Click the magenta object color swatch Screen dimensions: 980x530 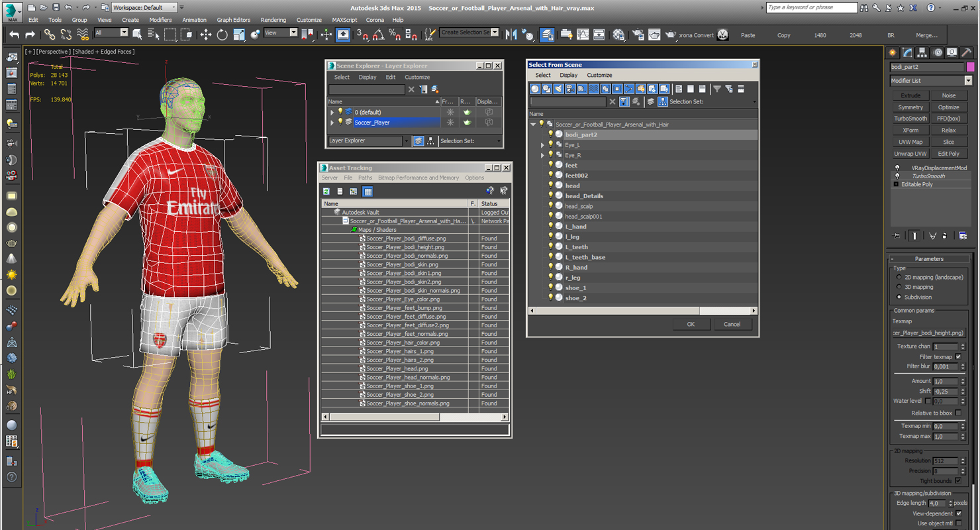pos(970,67)
